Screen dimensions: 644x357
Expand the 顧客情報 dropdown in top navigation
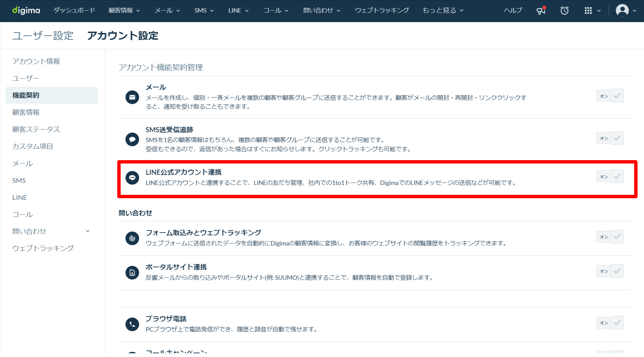pyautogui.click(x=124, y=11)
